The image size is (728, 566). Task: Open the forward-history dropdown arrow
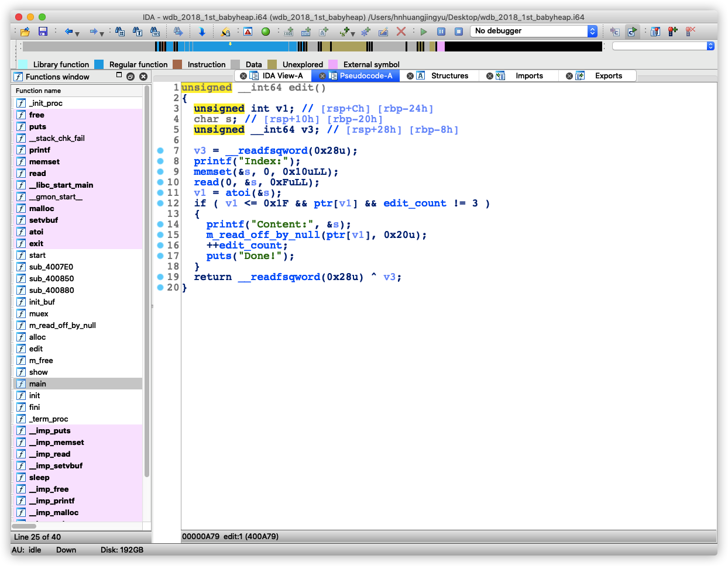coord(102,34)
